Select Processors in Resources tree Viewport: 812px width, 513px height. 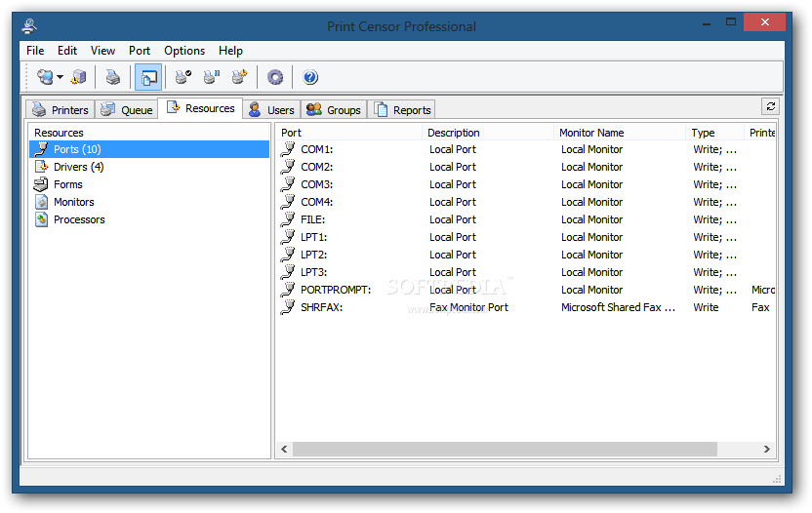[x=79, y=219]
